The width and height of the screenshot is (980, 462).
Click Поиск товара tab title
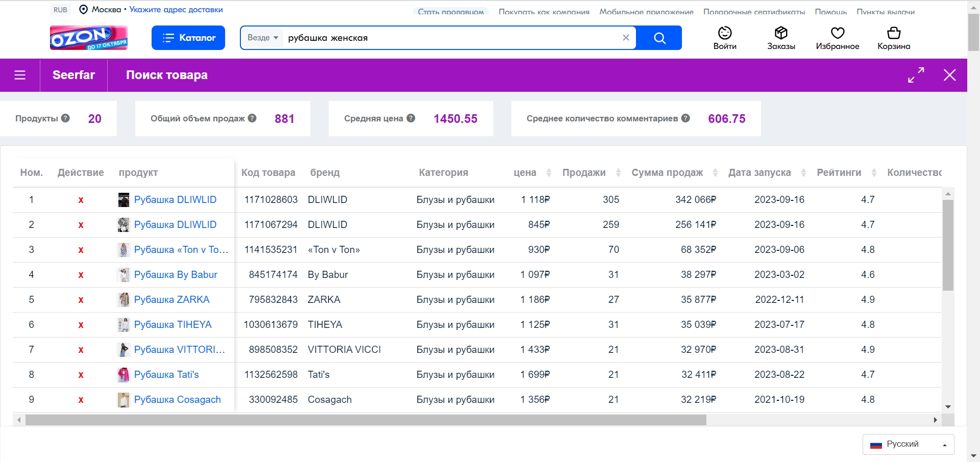coord(166,75)
